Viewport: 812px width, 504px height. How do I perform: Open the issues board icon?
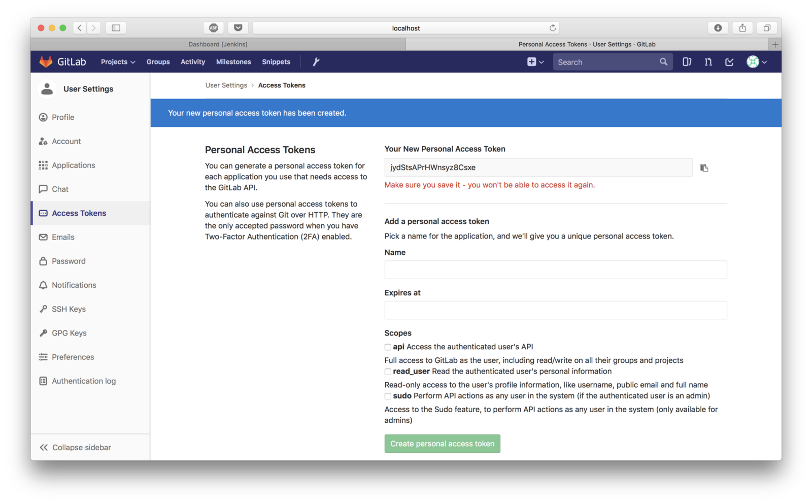click(x=687, y=62)
